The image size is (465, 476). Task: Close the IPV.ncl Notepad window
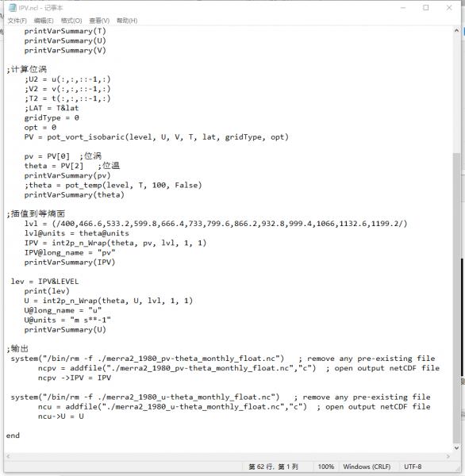[449, 8]
